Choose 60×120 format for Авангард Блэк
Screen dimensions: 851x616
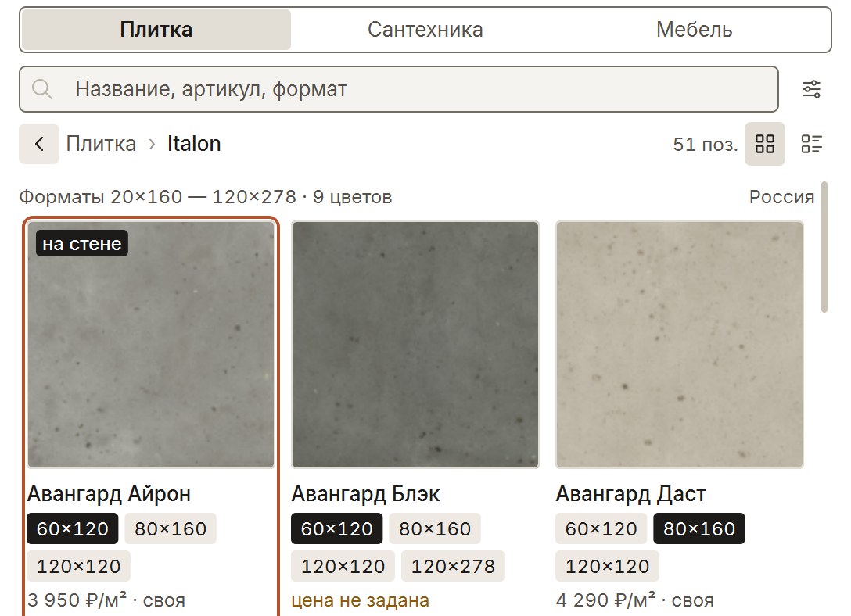click(x=336, y=528)
